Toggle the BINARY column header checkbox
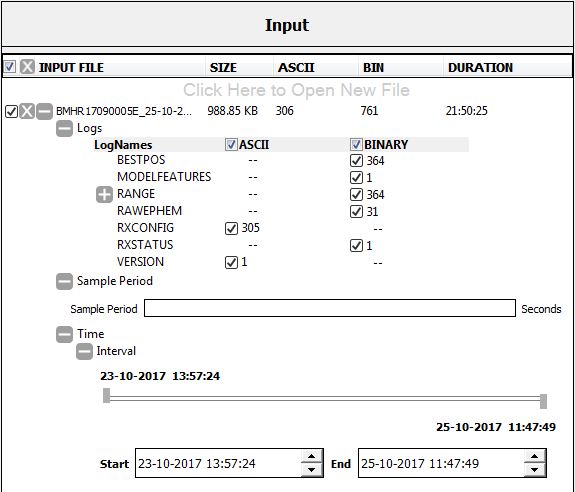Viewport: 575px width, 492px height. [x=356, y=144]
